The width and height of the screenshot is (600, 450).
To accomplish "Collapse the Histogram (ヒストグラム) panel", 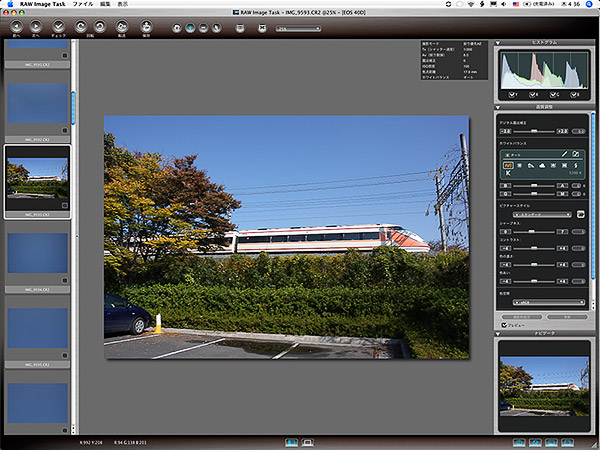I will pyautogui.click(x=498, y=43).
